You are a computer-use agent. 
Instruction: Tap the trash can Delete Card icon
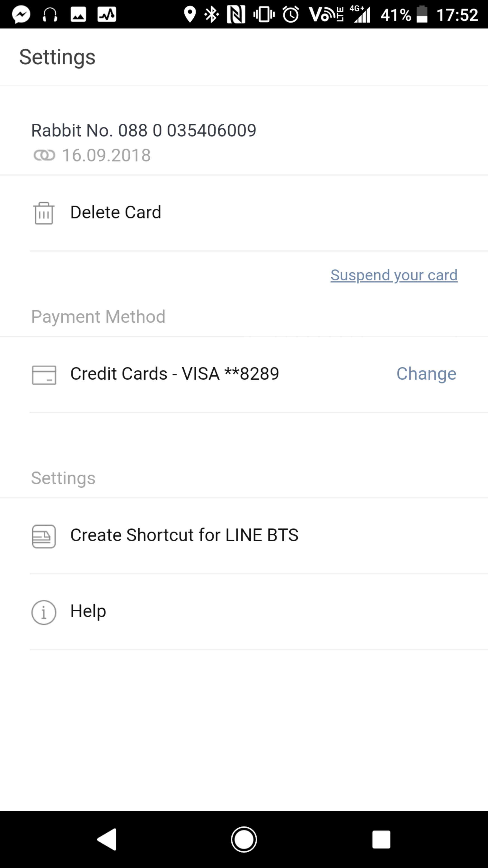(44, 213)
